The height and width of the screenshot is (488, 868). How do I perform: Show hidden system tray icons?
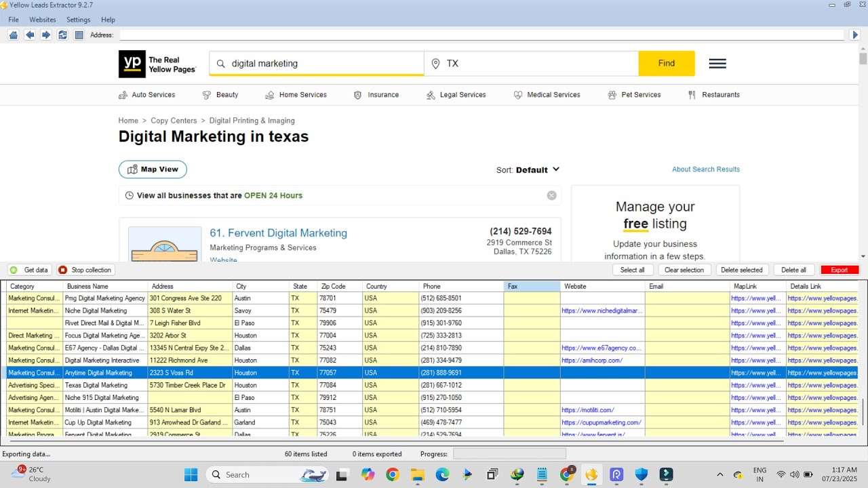[x=719, y=474]
